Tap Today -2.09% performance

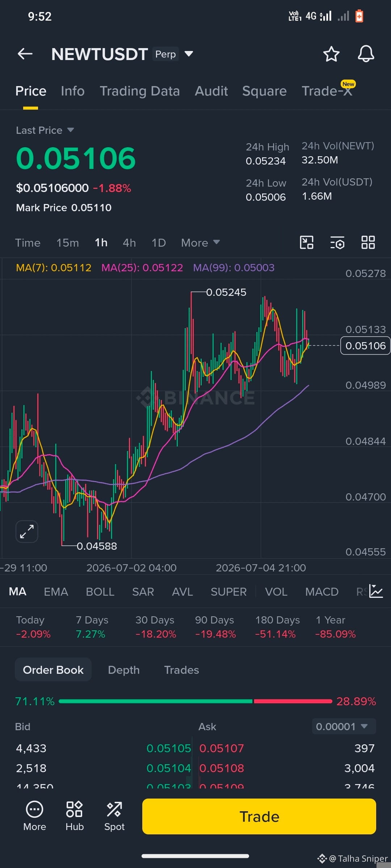coord(33,627)
